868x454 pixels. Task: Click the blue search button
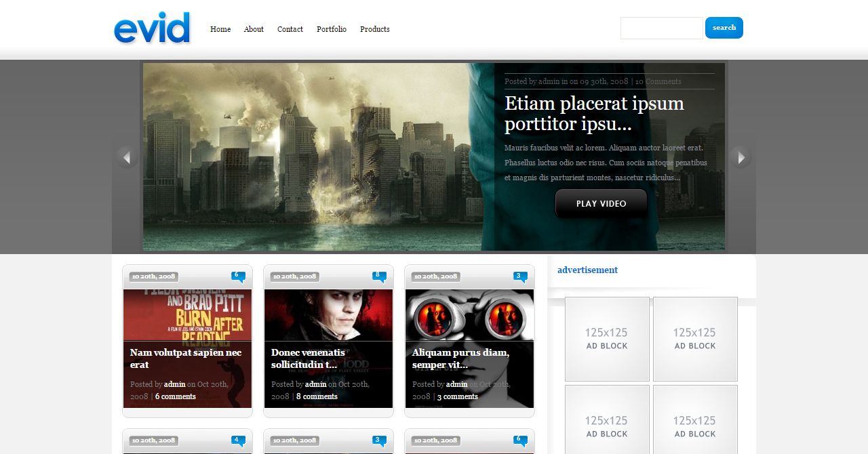click(724, 28)
